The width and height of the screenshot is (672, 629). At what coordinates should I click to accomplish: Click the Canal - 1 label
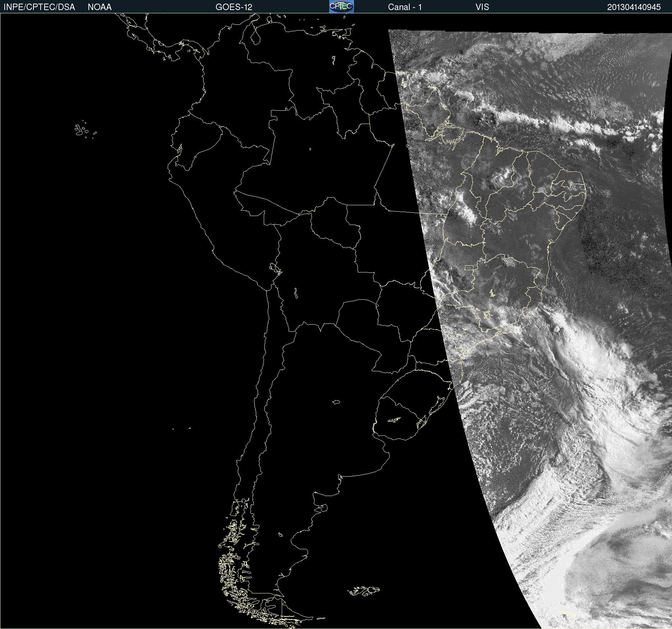point(405,7)
